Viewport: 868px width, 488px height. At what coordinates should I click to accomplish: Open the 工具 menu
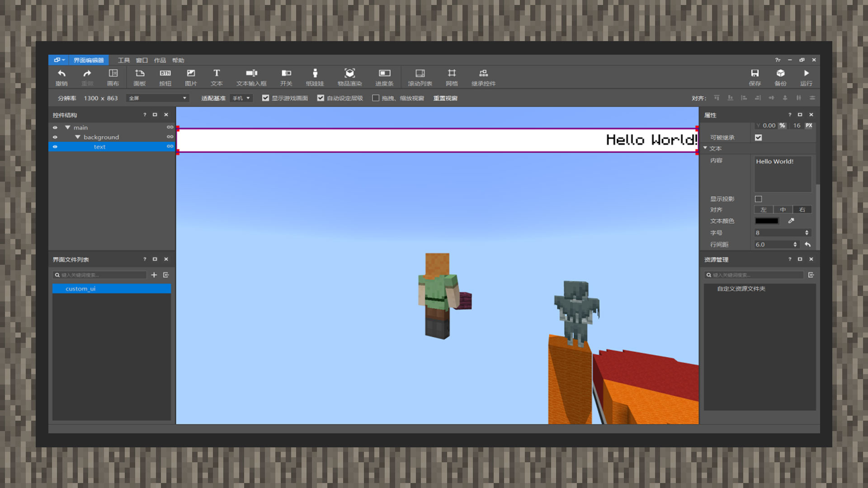click(123, 60)
